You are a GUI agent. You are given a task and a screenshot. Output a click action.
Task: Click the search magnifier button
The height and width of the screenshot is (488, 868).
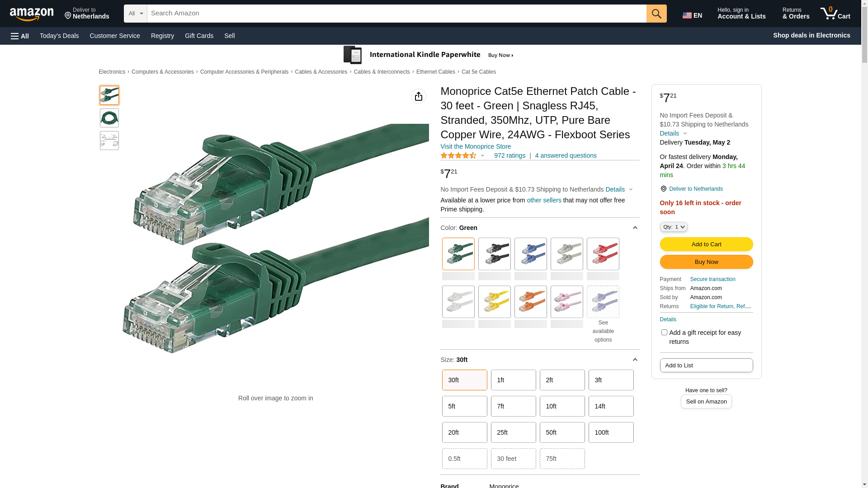pyautogui.click(x=656, y=14)
